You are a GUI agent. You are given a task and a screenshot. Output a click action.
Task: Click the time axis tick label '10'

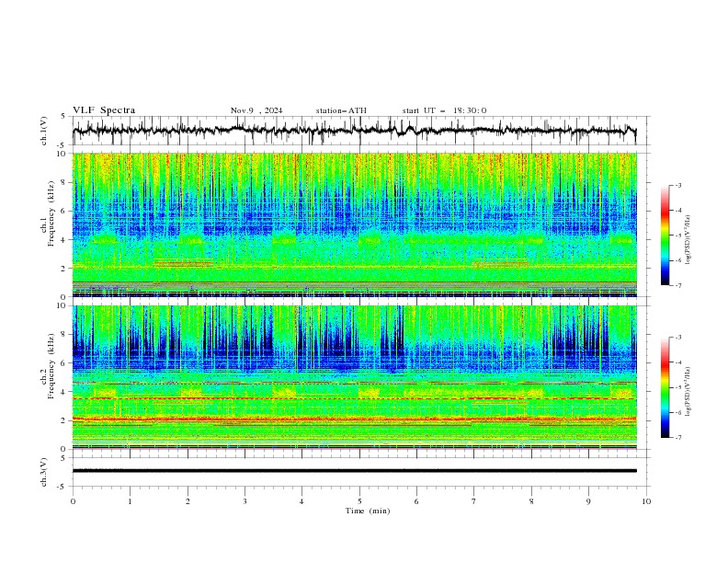646,501
